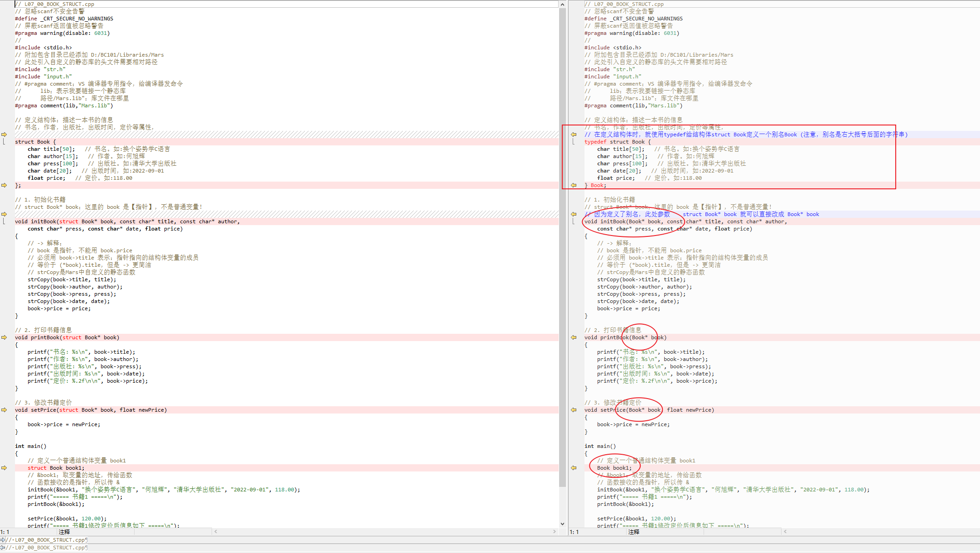This screenshot has height=553, width=980.
Task: Click the vertical scrollbar's up arrow
Action: [563, 4]
